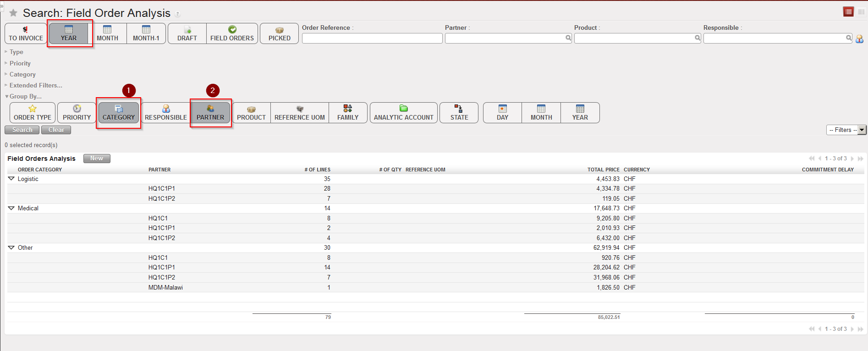
Task: Click the red list view icon
Action: 848,12
